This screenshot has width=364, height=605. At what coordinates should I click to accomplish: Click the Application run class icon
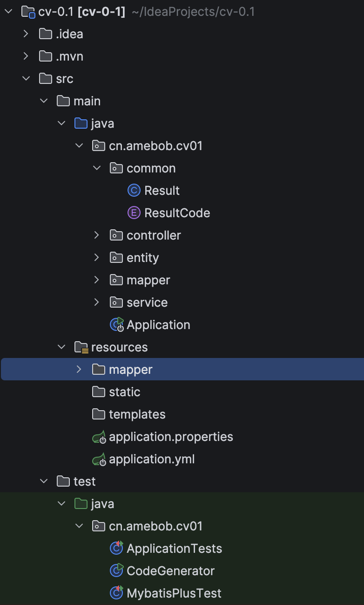point(116,325)
